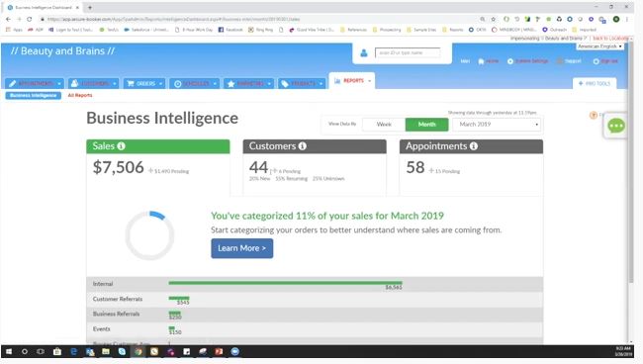
Task: Open the Sample Sites bookmark folder
Action: tap(421, 30)
